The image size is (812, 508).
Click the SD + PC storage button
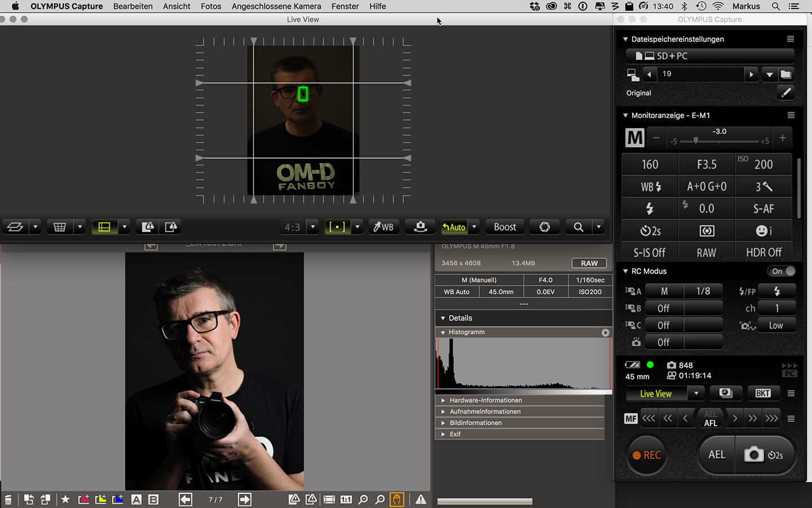[709, 56]
